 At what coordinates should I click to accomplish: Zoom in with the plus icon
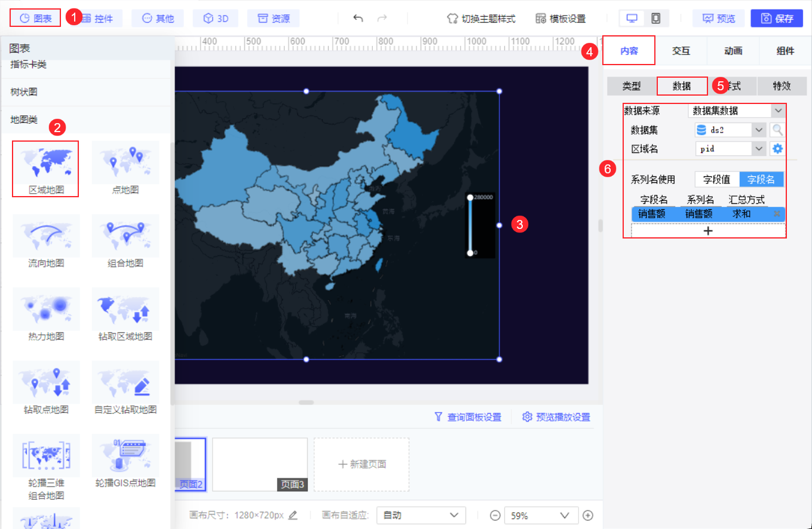click(588, 515)
